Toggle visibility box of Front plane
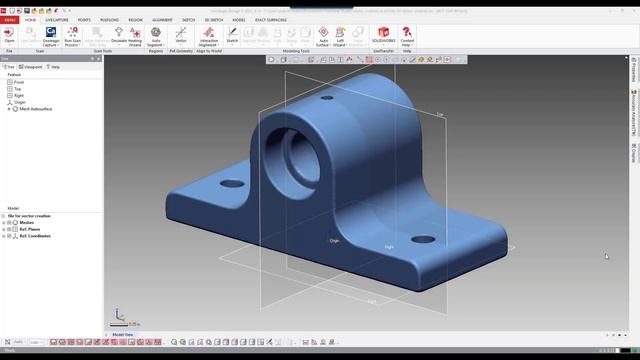 [10, 82]
